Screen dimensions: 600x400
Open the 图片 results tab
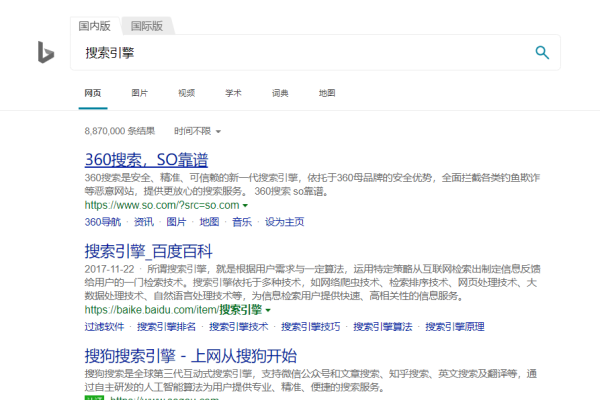point(140,93)
